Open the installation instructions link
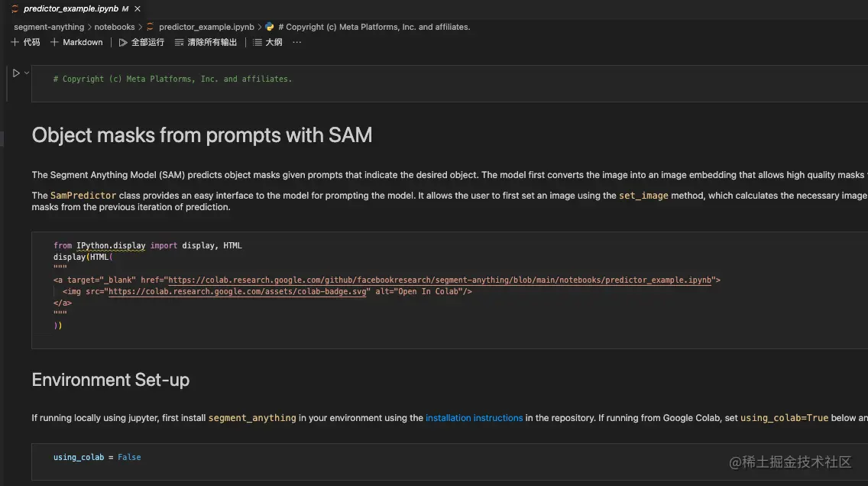The height and width of the screenshot is (486, 868). coord(474,418)
